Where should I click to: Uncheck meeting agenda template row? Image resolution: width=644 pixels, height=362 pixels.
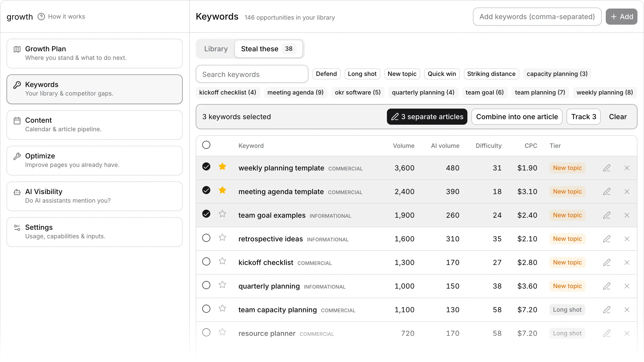coord(206,190)
